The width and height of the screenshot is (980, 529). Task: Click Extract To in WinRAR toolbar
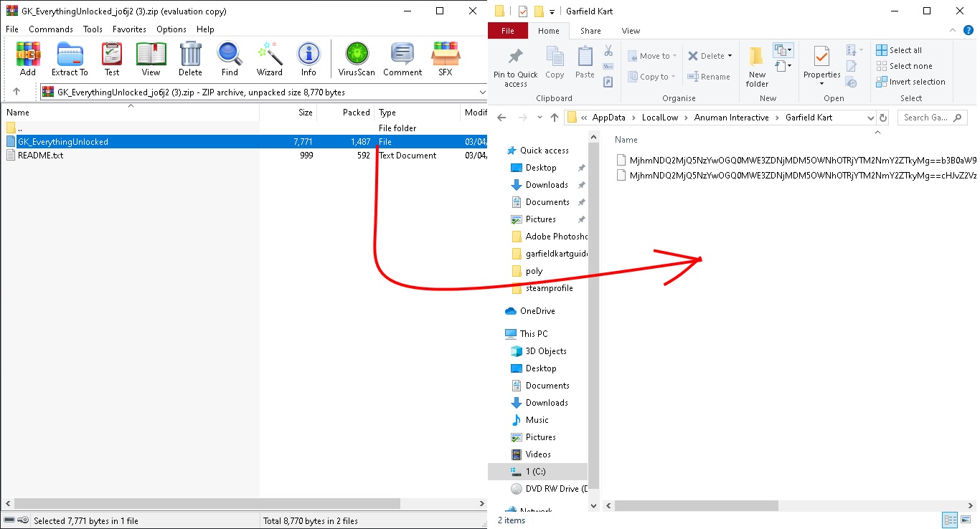tap(70, 59)
